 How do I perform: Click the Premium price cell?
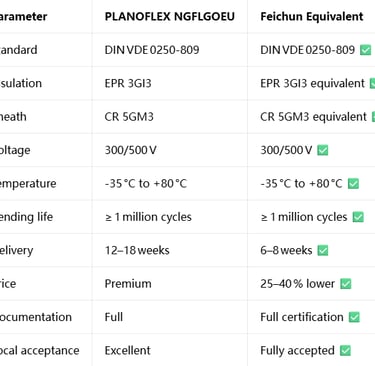tap(128, 283)
